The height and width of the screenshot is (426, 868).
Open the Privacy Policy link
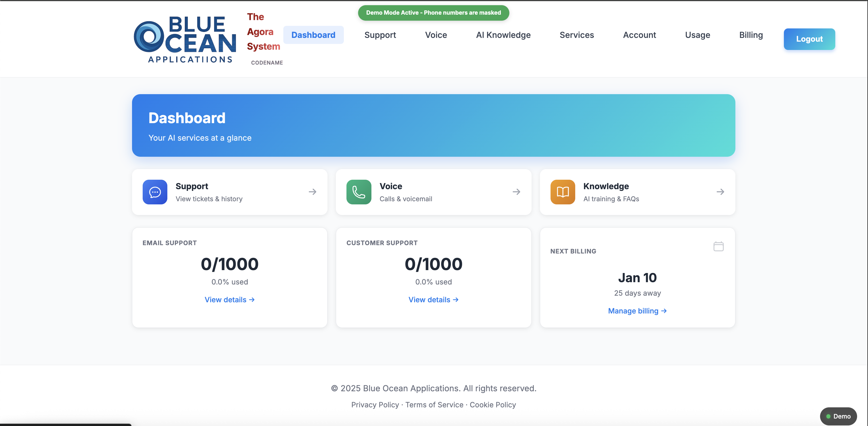(375, 405)
